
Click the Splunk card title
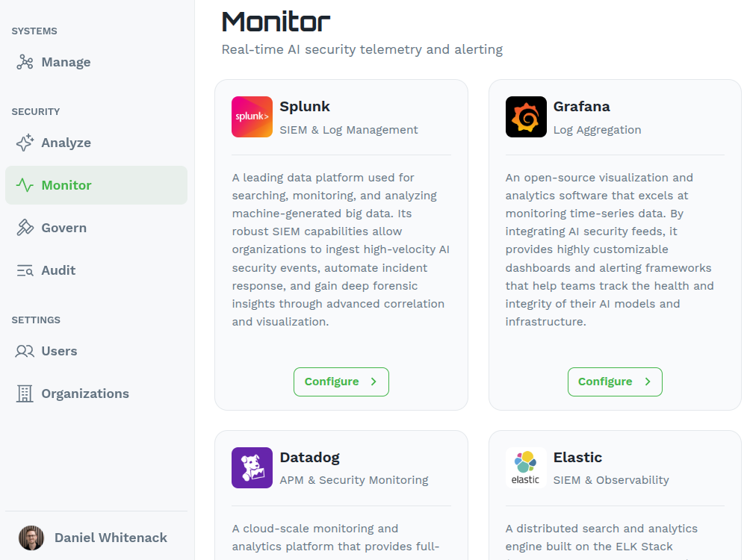pyautogui.click(x=305, y=106)
